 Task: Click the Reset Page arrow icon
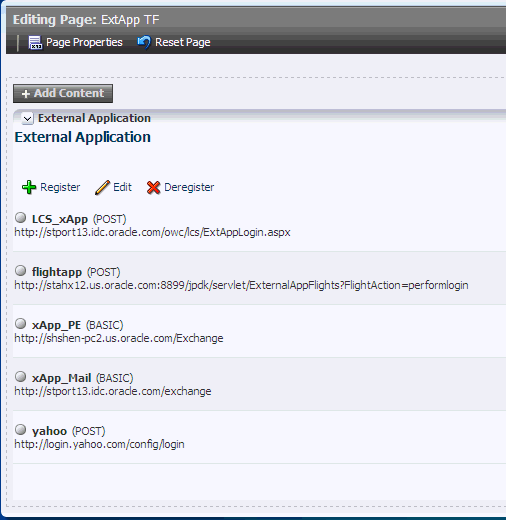click(144, 42)
